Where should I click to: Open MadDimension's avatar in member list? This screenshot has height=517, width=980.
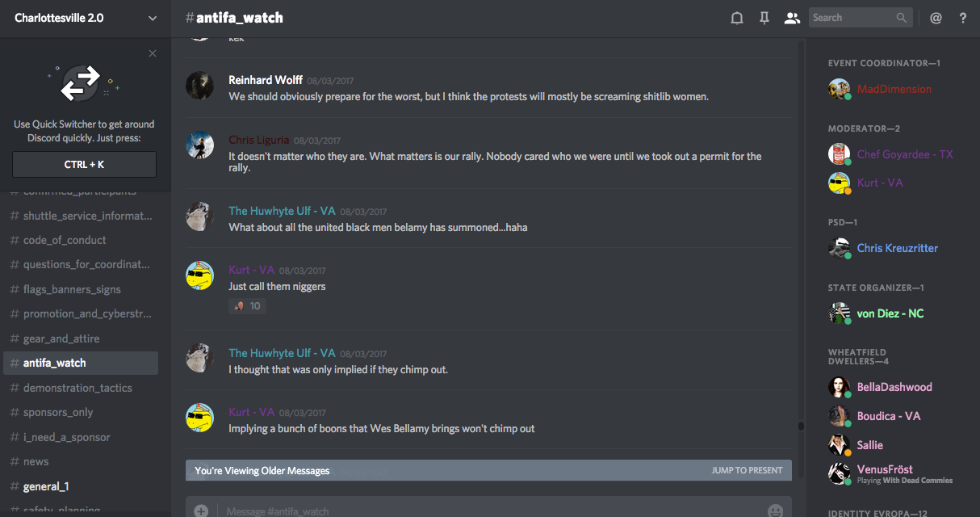coord(839,89)
